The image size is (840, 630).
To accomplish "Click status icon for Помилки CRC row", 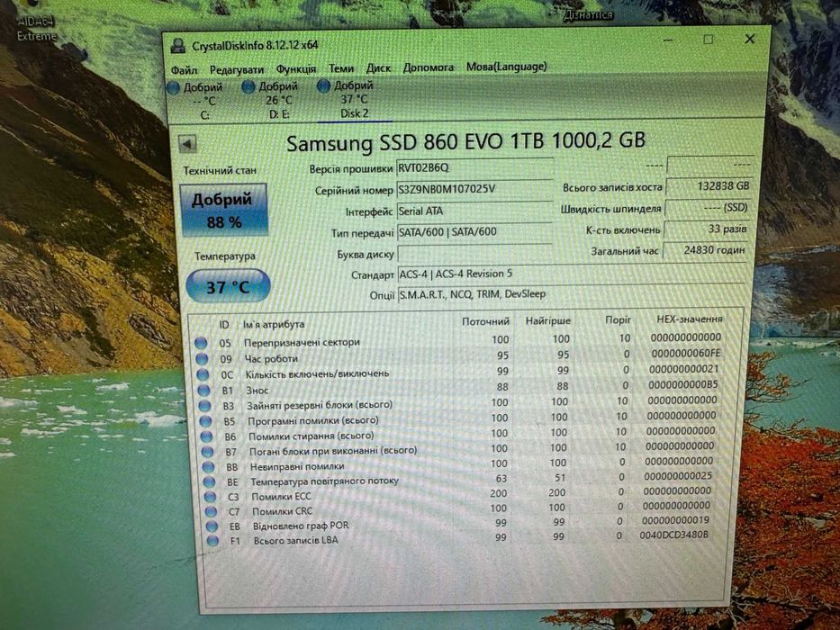I will pos(211,512).
